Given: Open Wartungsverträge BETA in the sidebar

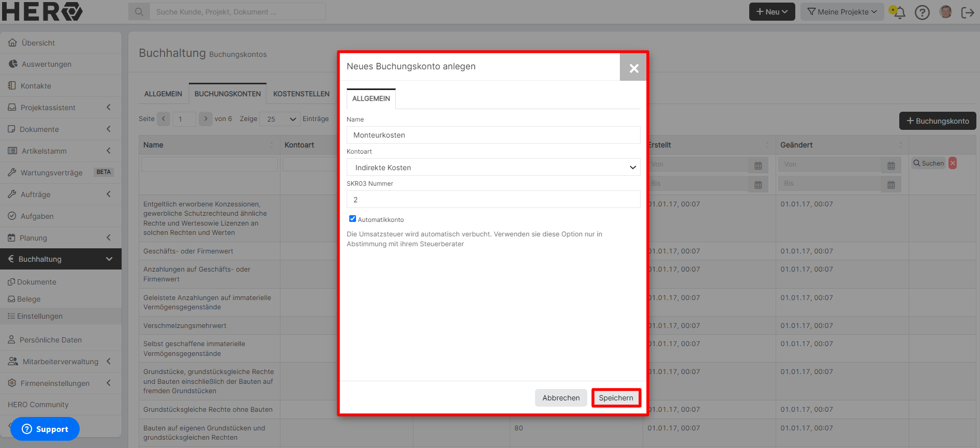Looking at the screenshot, I should point(61,173).
